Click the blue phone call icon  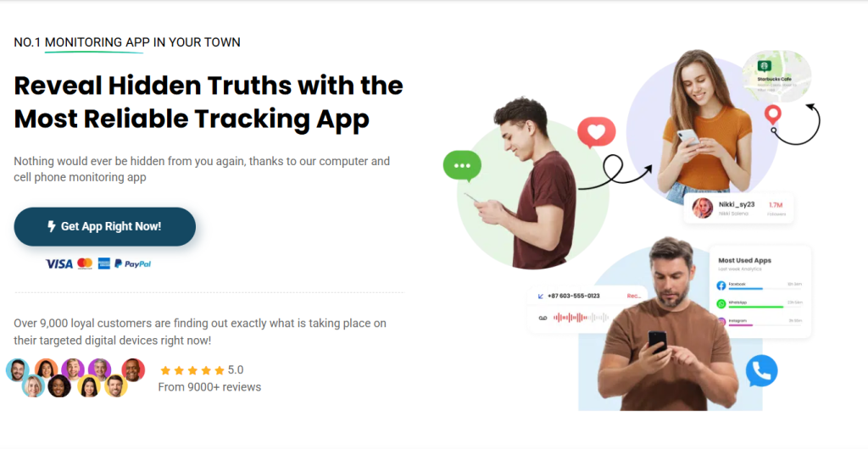pyautogui.click(x=761, y=371)
